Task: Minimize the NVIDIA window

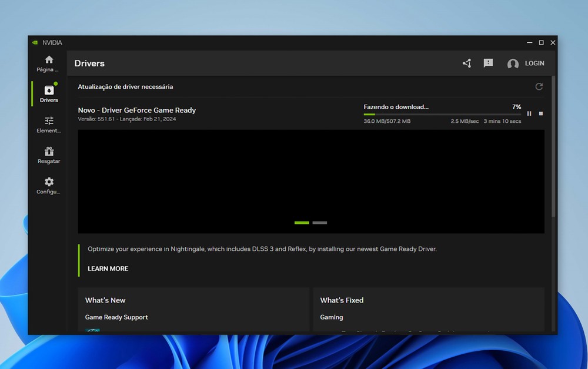Action: pyautogui.click(x=530, y=43)
